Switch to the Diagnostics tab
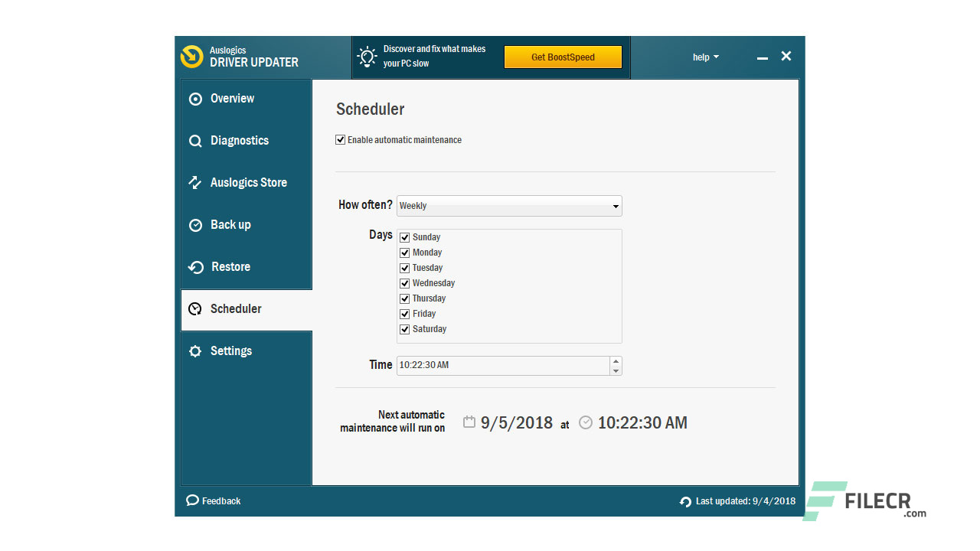Image resolution: width=980 pixels, height=551 pixels. point(247,141)
